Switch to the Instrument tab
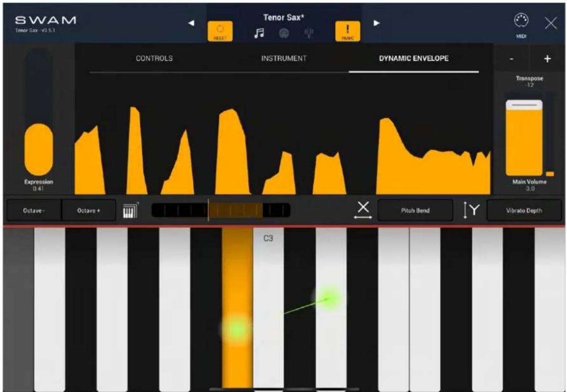 pyautogui.click(x=284, y=59)
